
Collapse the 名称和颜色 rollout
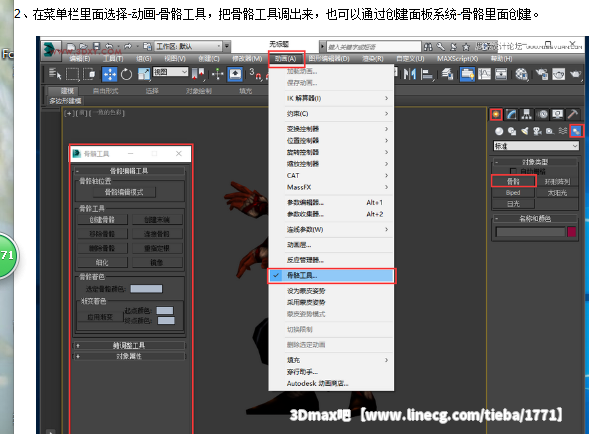(x=535, y=219)
